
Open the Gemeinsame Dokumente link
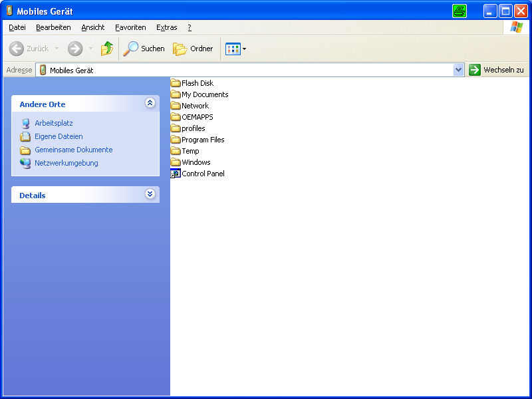click(x=74, y=150)
